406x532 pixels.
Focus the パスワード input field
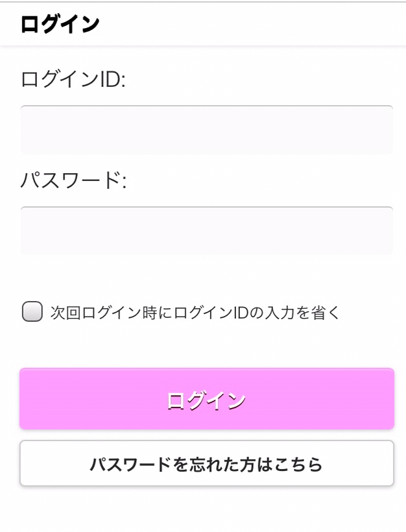[206, 231]
